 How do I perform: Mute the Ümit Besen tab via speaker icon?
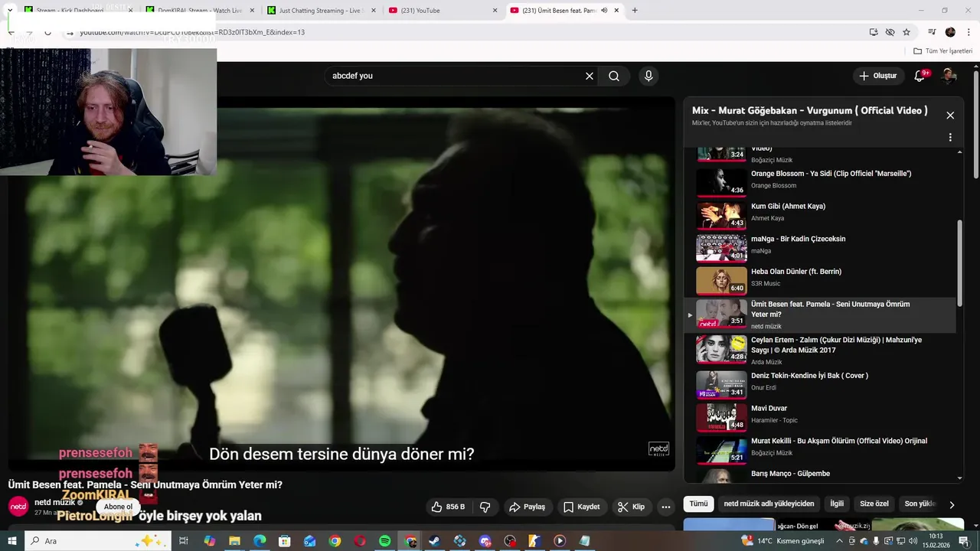[x=604, y=11]
